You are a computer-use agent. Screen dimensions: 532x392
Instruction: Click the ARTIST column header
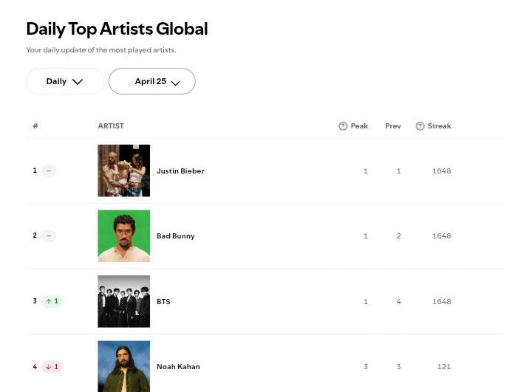(111, 126)
